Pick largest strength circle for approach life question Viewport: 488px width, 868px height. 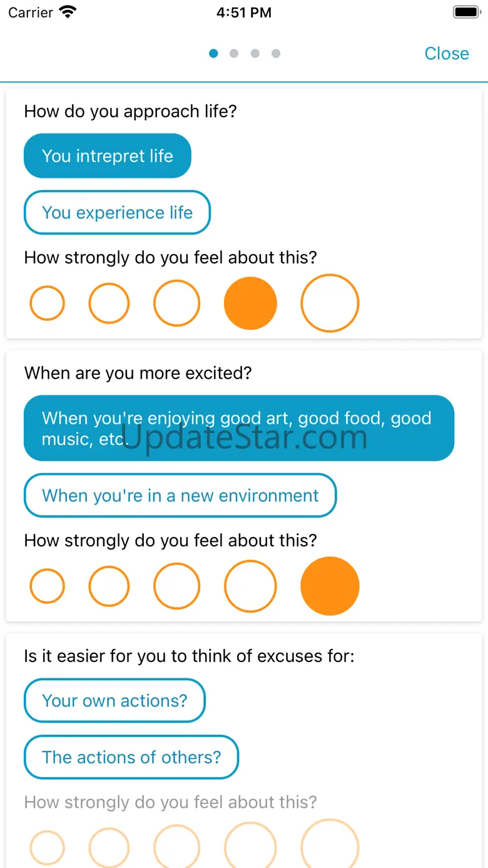[x=330, y=304]
